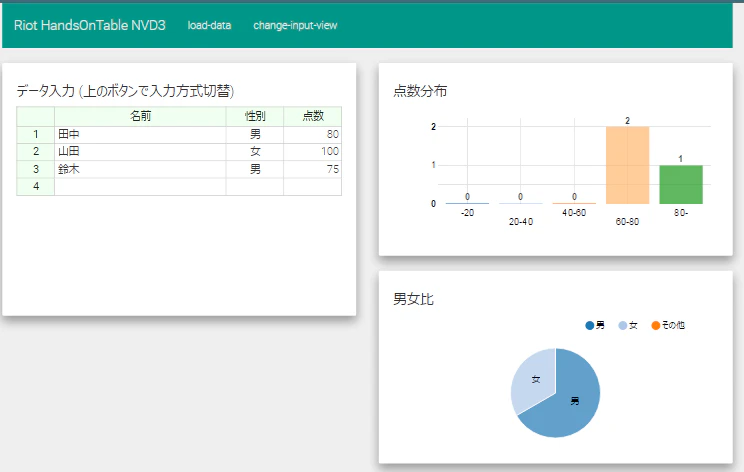Toggle the 女 legend item in pie chart
The width and height of the screenshot is (744, 472).
(x=628, y=325)
